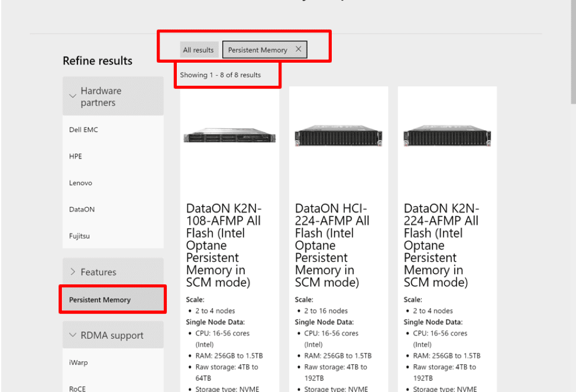This screenshot has height=392, width=576.
Task: Open DataON K2N-224-AFMP All Flash title
Action: tap(441, 245)
